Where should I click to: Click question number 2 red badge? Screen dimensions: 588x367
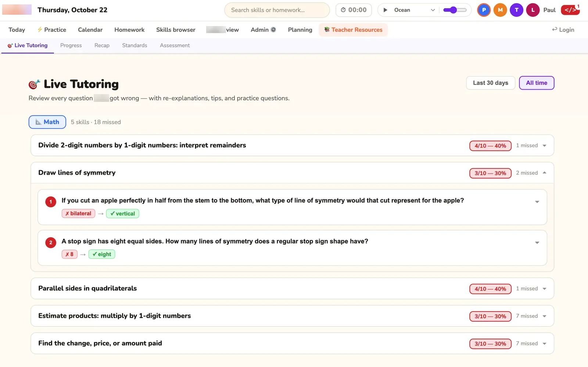[51, 243]
